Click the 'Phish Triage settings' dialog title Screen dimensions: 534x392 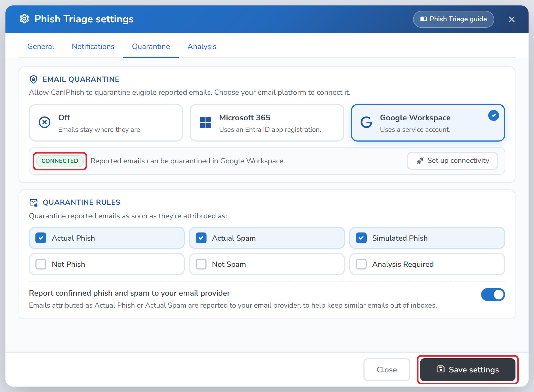coord(84,19)
